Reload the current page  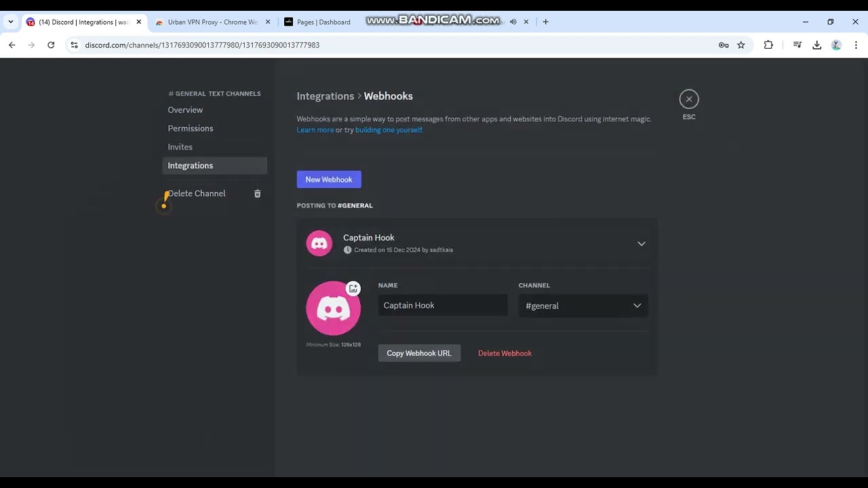tap(51, 45)
